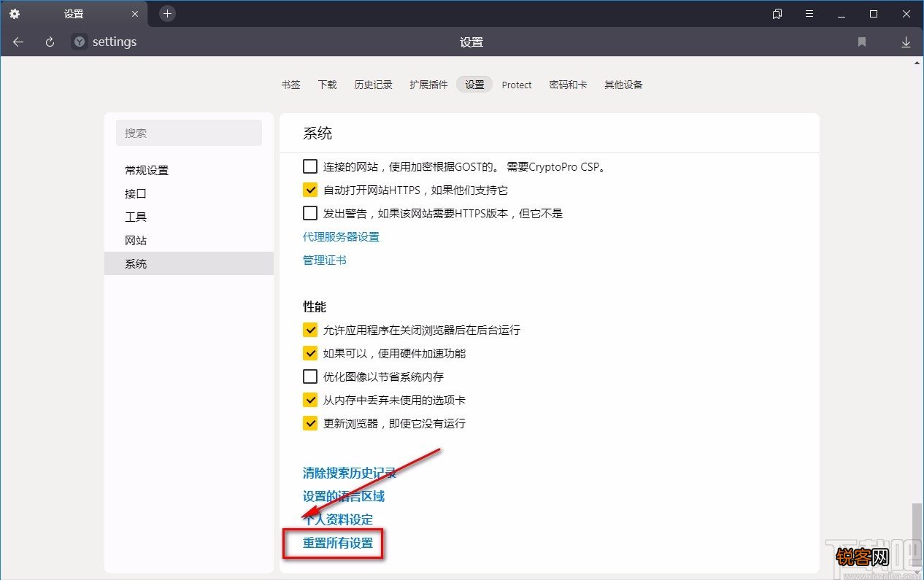Open the browser hamburger menu

809,14
